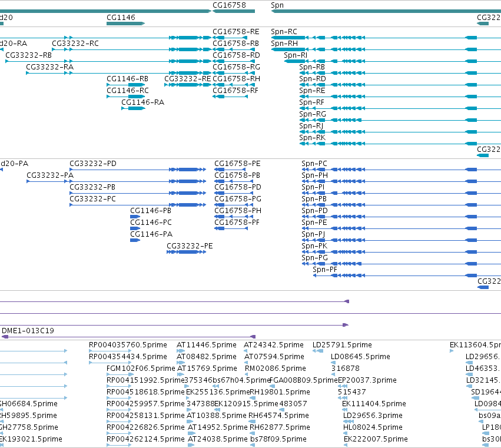Image resolution: width=501 pixels, height=448 pixels.
Task: Click the CG33232-RC transcript label
Action: [75, 44]
